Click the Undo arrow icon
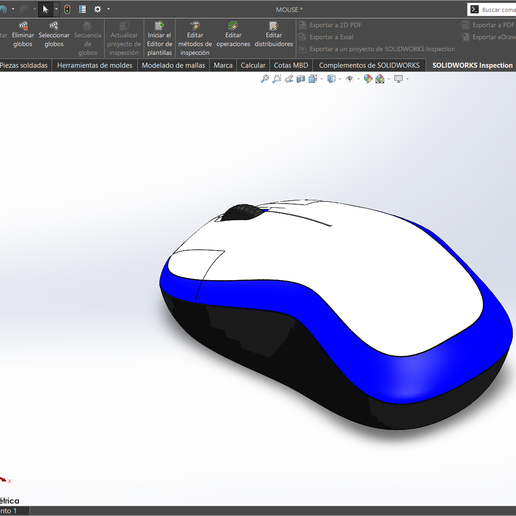516x516 pixels. pyautogui.click(x=3, y=9)
